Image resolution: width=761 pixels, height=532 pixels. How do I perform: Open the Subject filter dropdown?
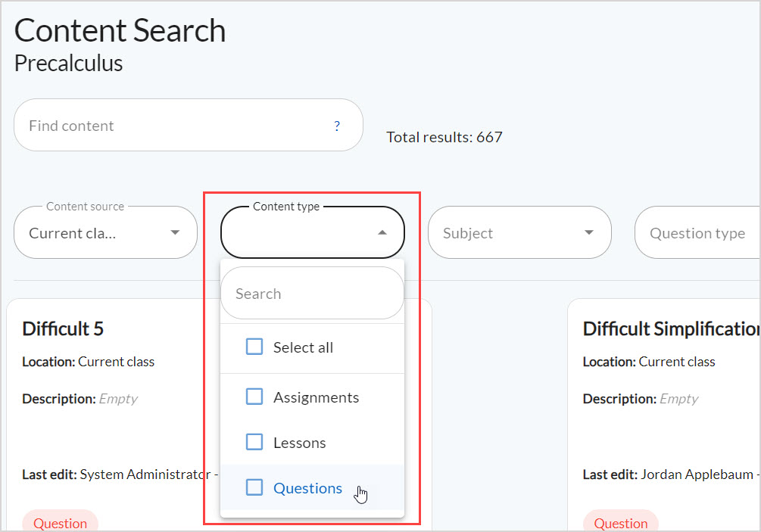tap(519, 232)
